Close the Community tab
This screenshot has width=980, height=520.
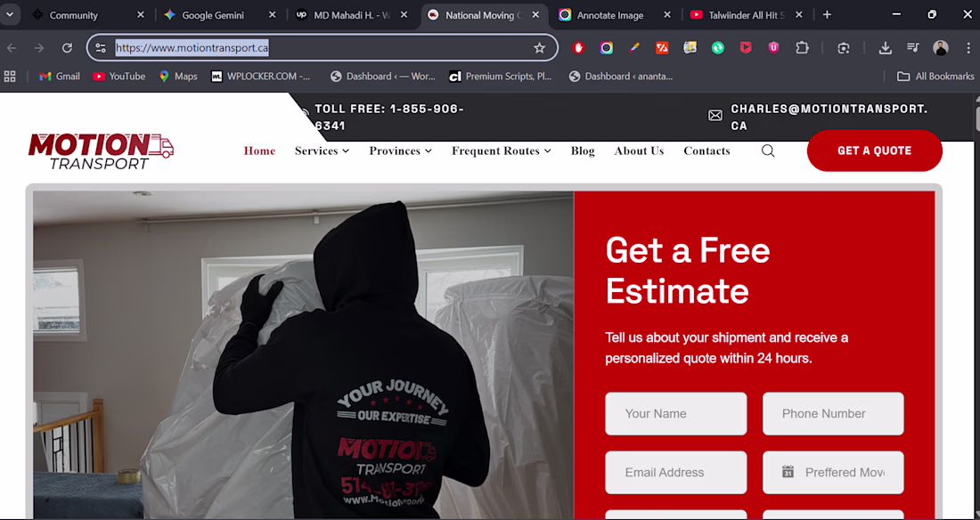(140, 15)
